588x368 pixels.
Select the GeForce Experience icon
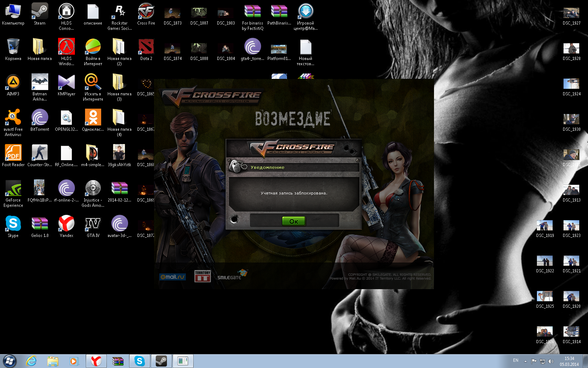(13, 194)
